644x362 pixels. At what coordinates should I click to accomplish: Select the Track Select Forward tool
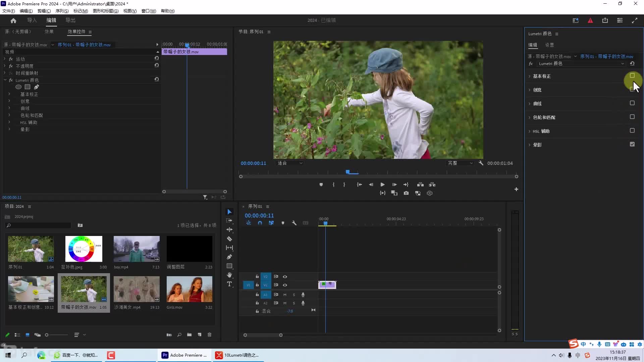[x=229, y=221]
